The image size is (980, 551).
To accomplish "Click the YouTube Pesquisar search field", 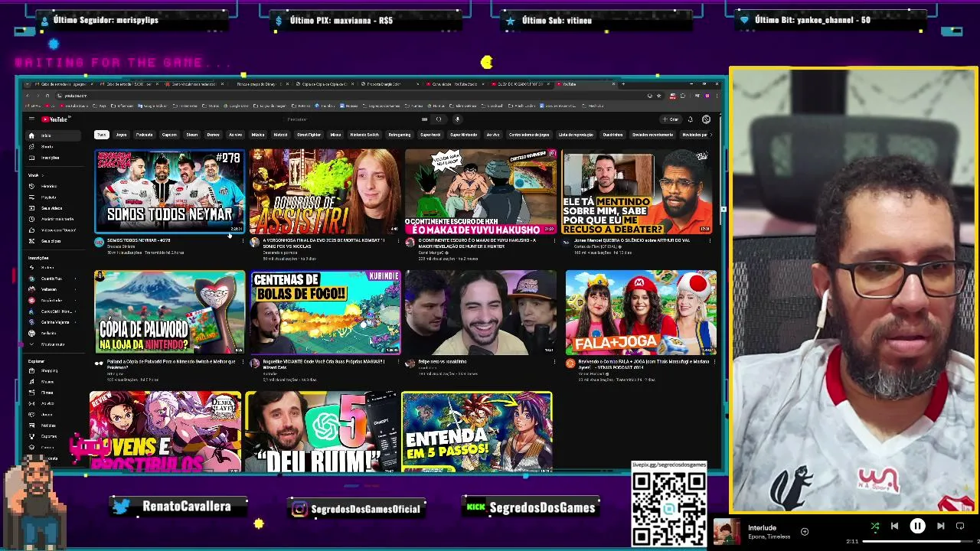I will click(x=351, y=119).
